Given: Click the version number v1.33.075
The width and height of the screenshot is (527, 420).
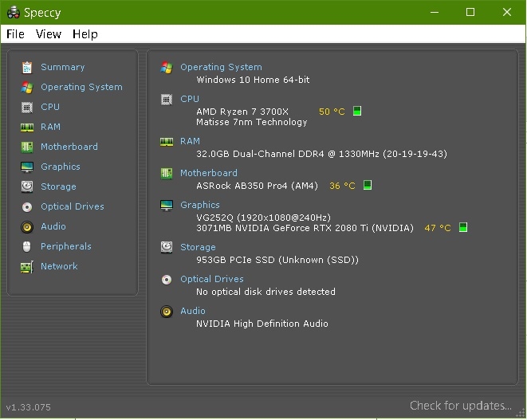Looking at the screenshot, I should (x=28, y=407).
